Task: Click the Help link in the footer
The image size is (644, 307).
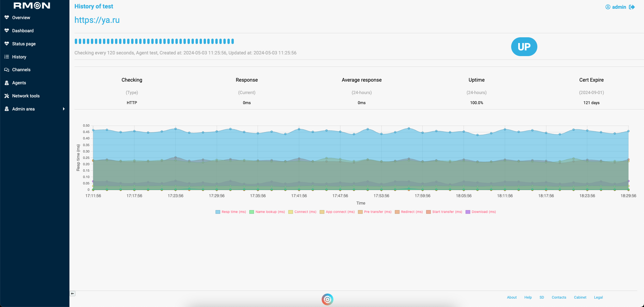Action: tap(528, 297)
